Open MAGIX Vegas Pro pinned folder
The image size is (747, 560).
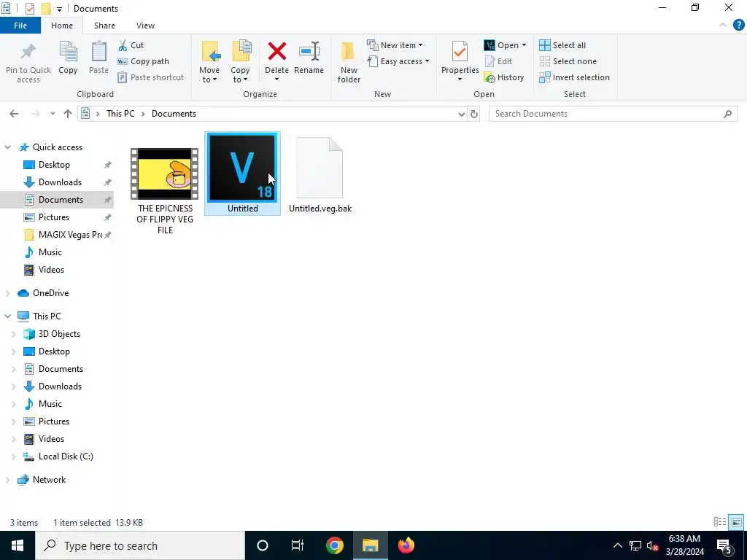click(70, 235)
